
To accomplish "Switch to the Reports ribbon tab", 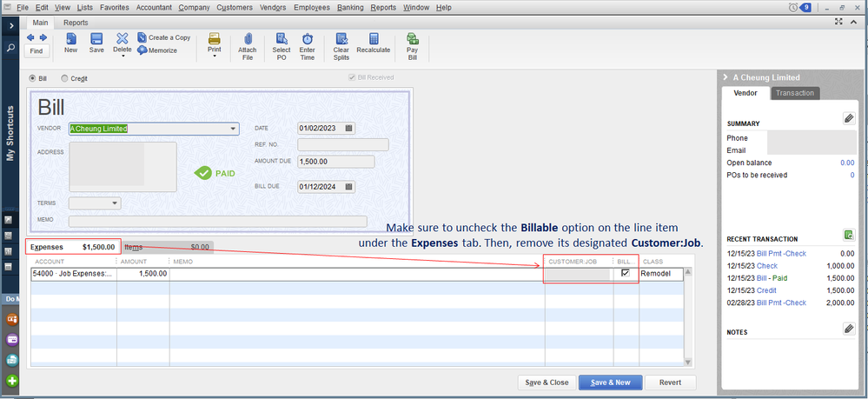I will pyautogui.click(x=76, y=23).
